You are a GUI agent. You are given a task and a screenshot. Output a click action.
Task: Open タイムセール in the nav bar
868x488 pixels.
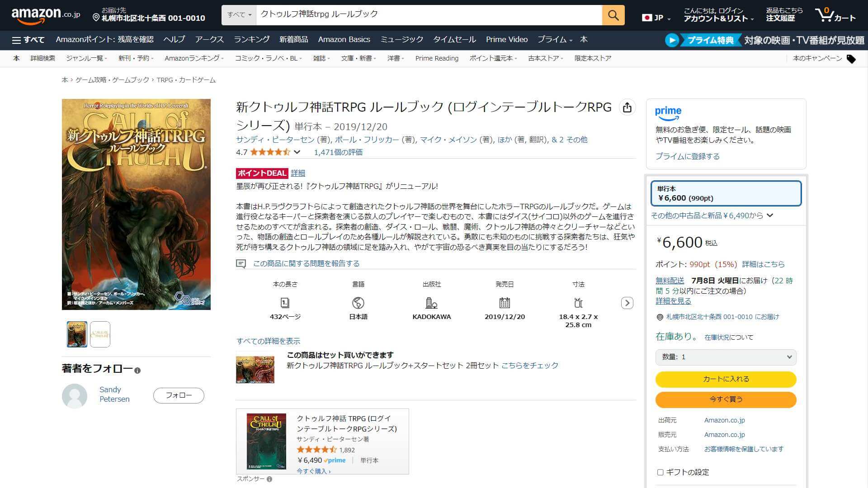click(x=454, y=40)
